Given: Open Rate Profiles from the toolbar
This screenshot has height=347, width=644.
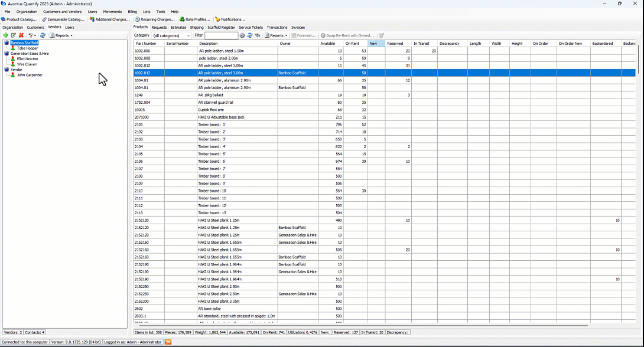Looking at the screenshot, I should [194, 19].
